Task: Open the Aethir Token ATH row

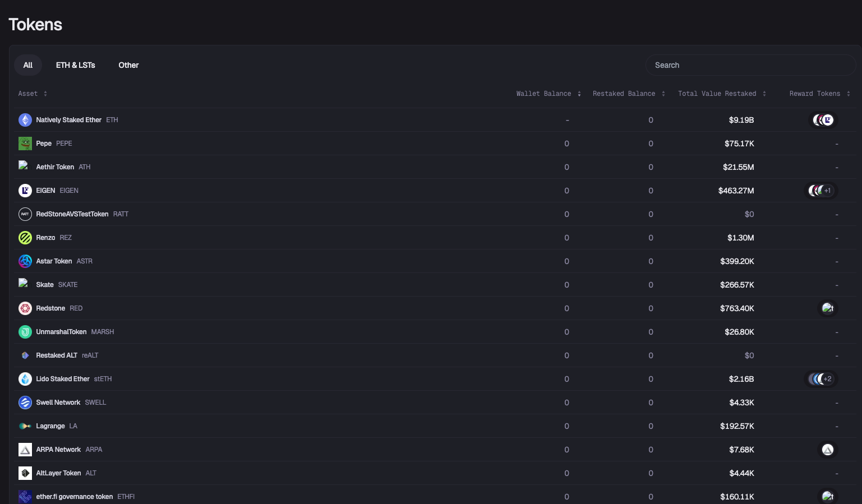Action: point(435,167)
